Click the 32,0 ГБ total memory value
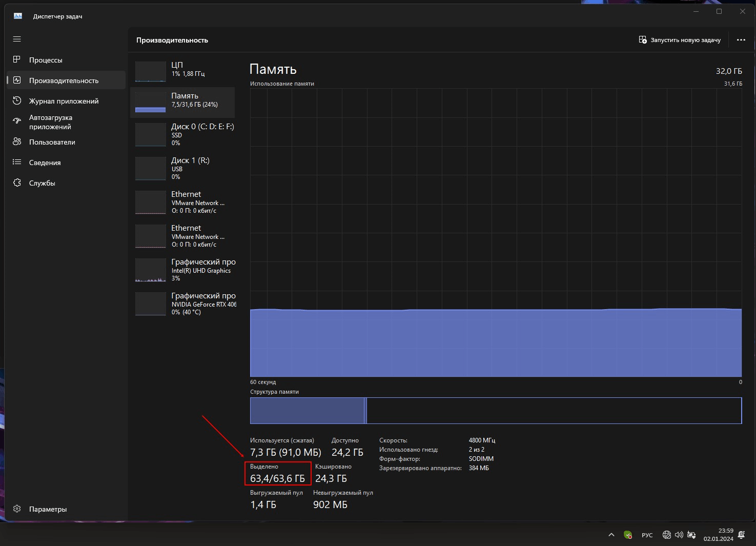The width and height of the screenshot is (756, 546). click(x=729, y=71)
